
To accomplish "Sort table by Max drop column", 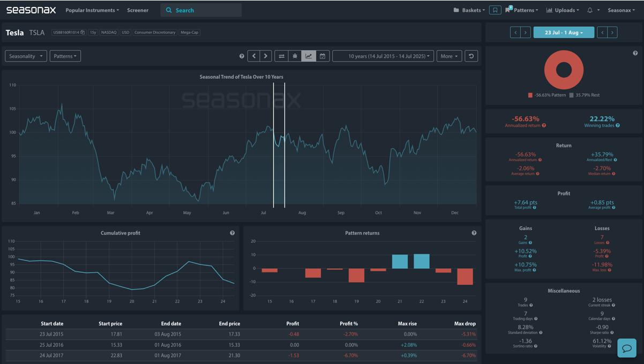I will coord(465,323).
